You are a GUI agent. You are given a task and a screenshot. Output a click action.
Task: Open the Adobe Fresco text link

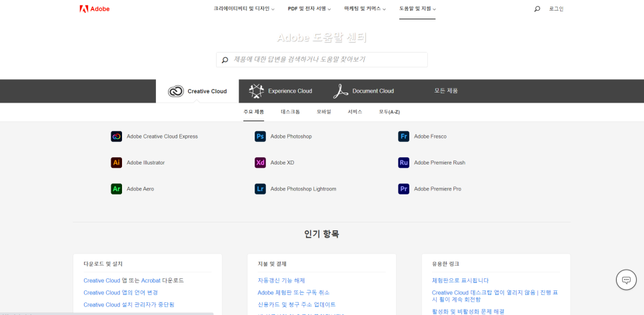coord(430,137)
